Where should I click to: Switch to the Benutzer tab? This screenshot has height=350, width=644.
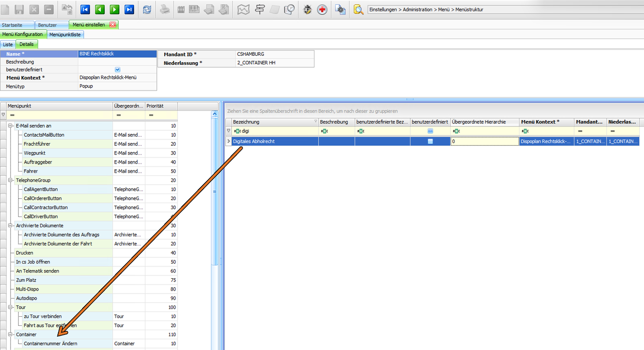[47, 25]
